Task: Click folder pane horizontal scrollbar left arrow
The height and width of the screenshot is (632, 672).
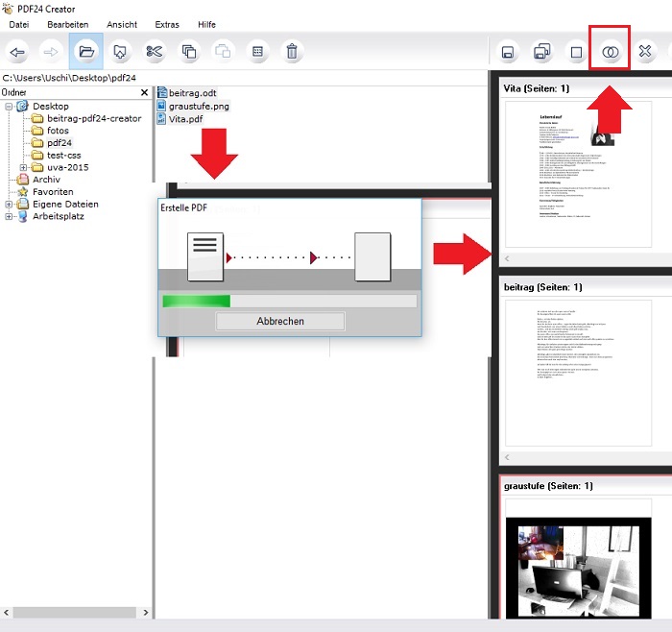Action: tap(6, 612)
